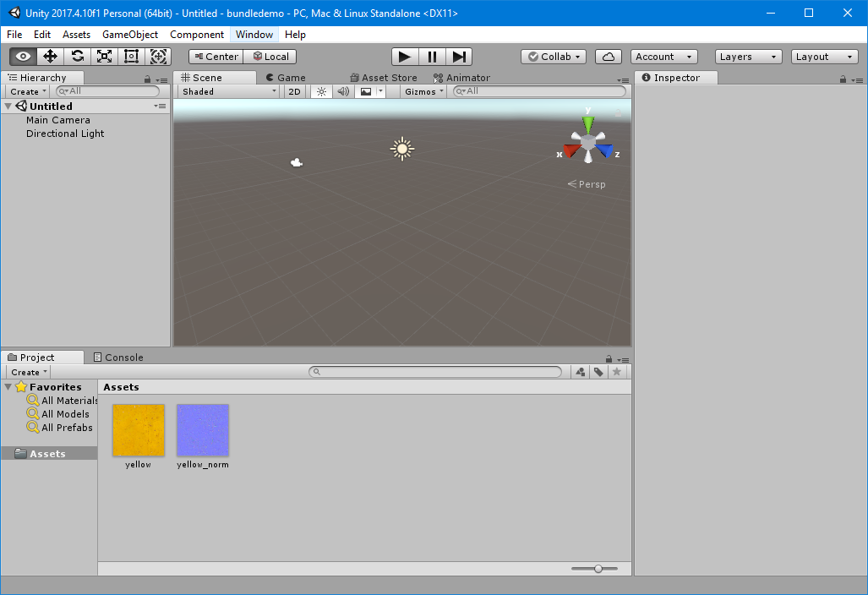Open the GameObject menu
Screen dimensions: 868x595
point(130,35)
